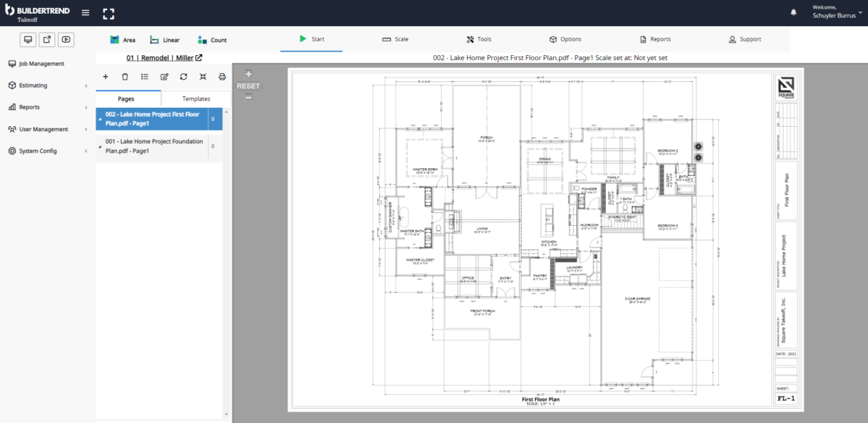Open the notifications bell

point(794,12)
